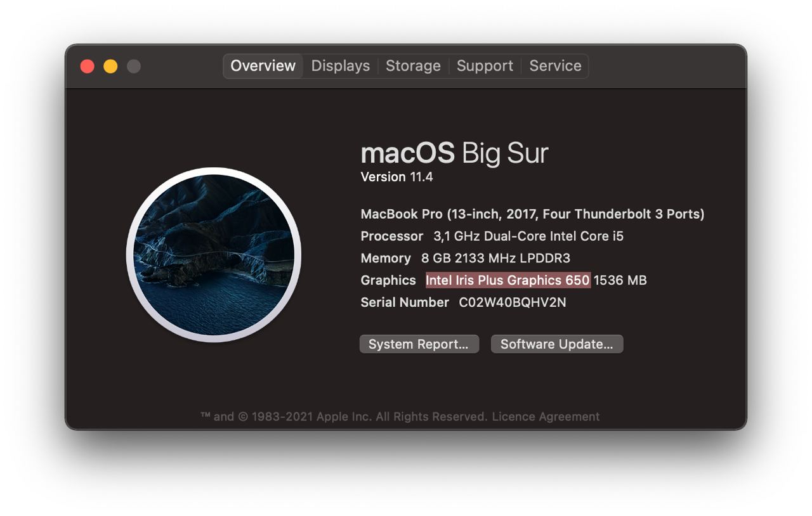Minimize window with the yellow button
Image resolution: width=812 pixels, height=516 pixels.
pos(110,66)
